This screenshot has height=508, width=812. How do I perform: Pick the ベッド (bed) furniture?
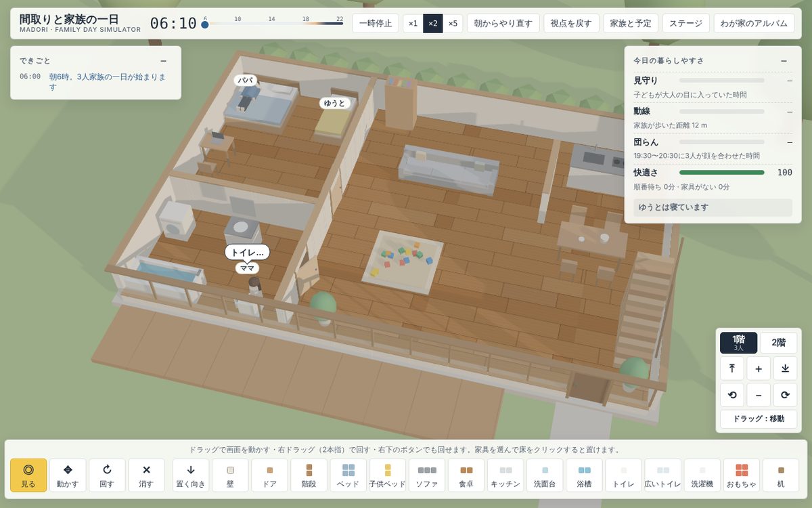tap(348, 475)
